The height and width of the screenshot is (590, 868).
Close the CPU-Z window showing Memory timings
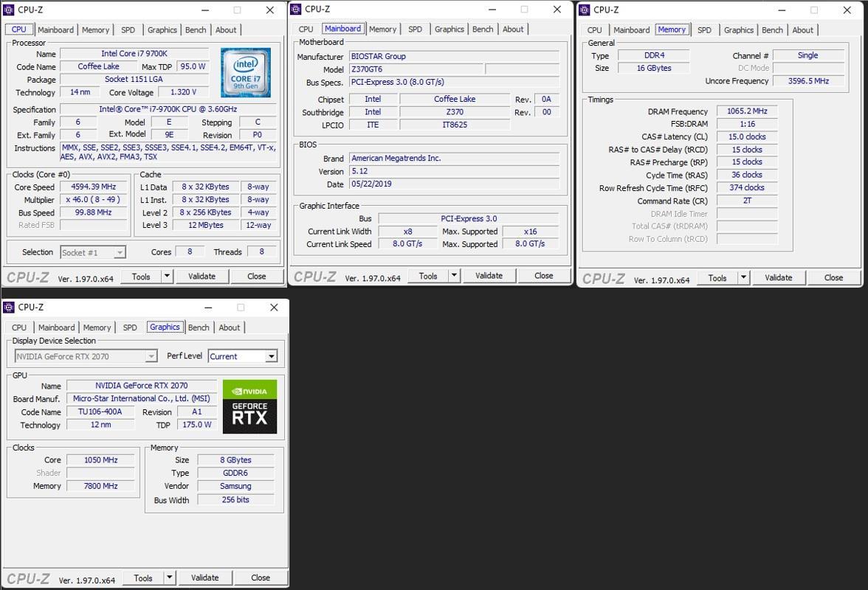[847, 10]
